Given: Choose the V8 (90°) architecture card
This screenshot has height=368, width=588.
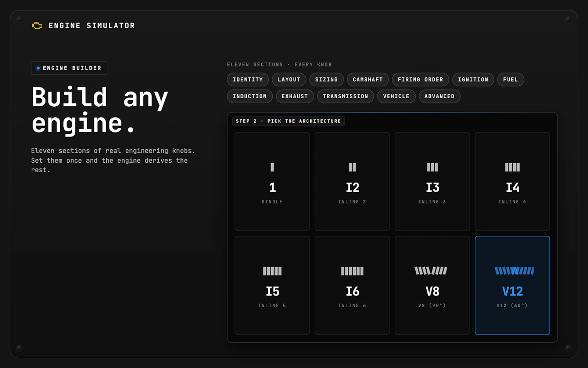Looking at the screenshot, I should coord(432,285).
